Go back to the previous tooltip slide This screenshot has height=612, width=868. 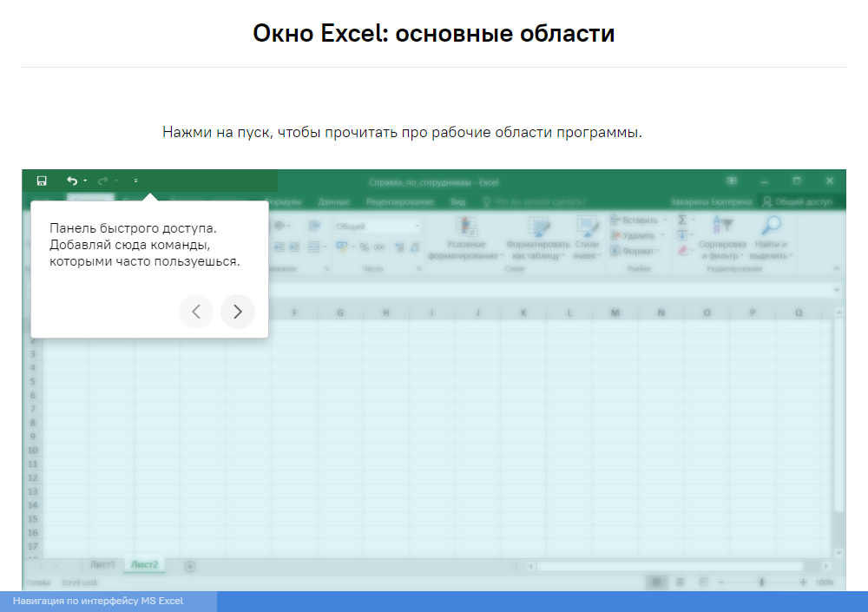click(196, 312)
